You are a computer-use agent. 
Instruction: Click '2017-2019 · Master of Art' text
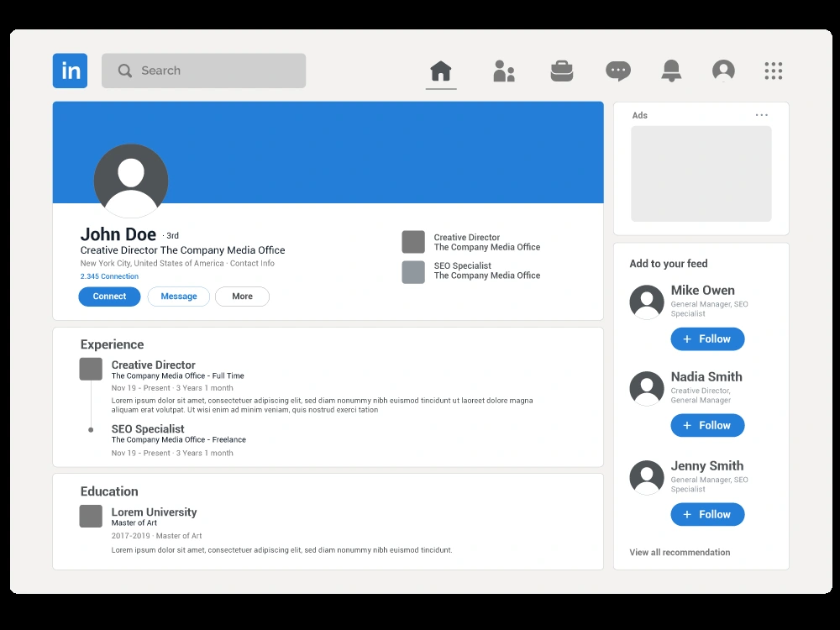[x=156, y=536]
